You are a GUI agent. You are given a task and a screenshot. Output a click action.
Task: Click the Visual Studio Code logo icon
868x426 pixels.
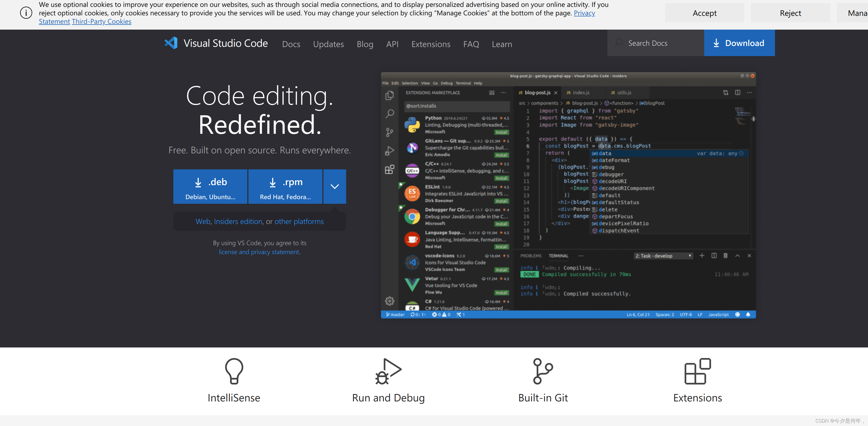[x=171, y=43]
